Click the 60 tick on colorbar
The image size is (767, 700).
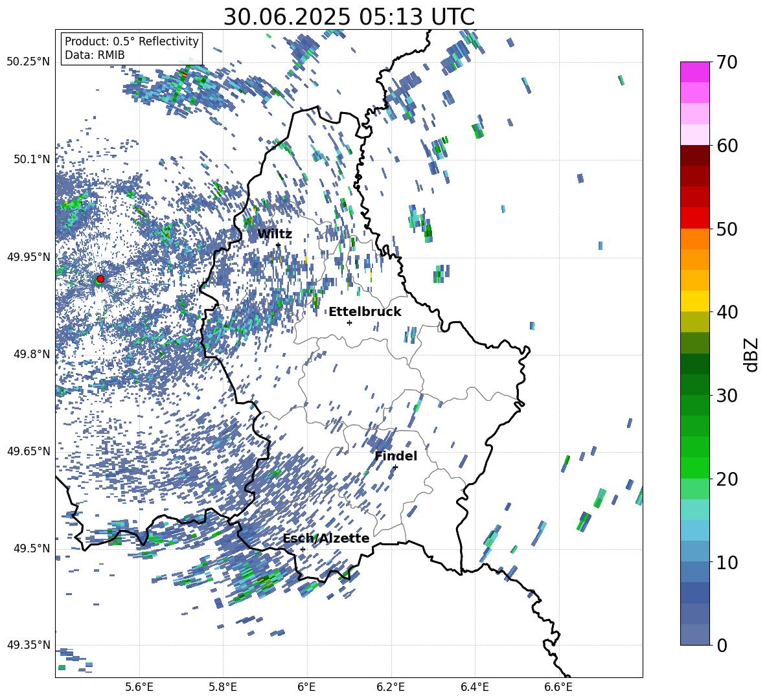727,146
